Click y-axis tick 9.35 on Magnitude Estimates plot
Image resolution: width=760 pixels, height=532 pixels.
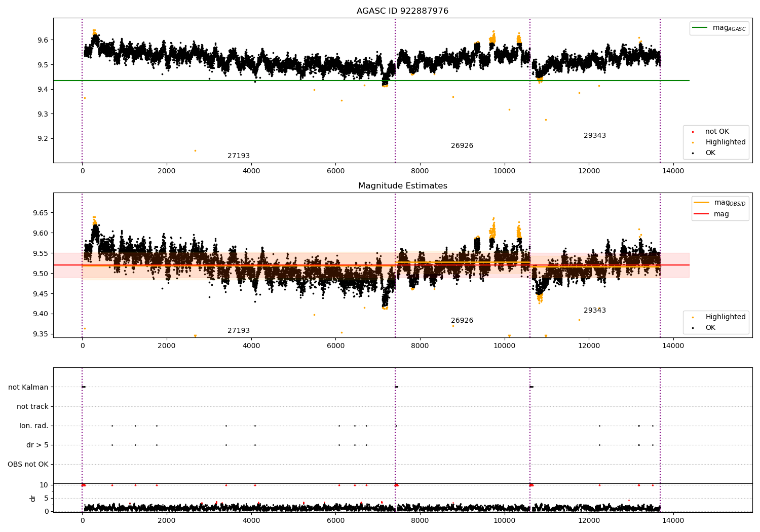(x=41, y=334)
